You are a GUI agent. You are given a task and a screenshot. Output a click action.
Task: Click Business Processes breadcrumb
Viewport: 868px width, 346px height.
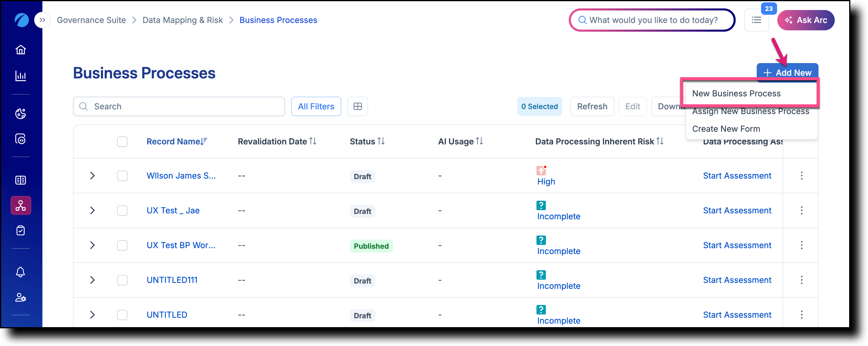[x=278, y=20]
